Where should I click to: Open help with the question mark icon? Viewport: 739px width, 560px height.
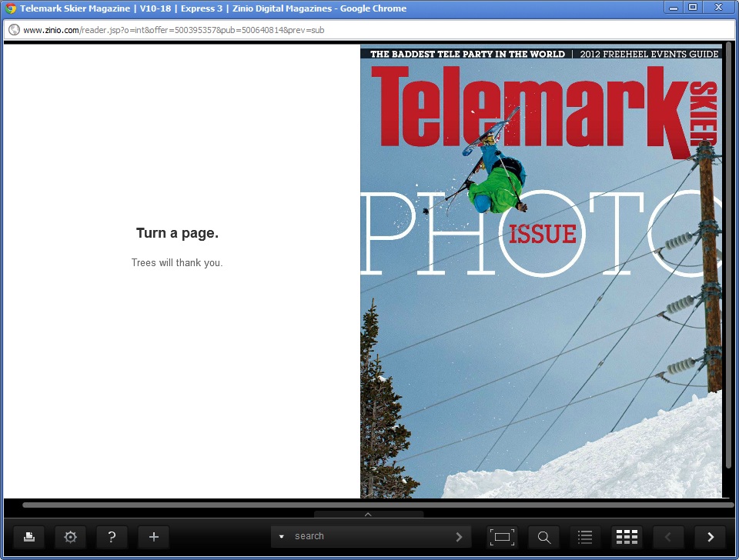[x=112, y=537]
